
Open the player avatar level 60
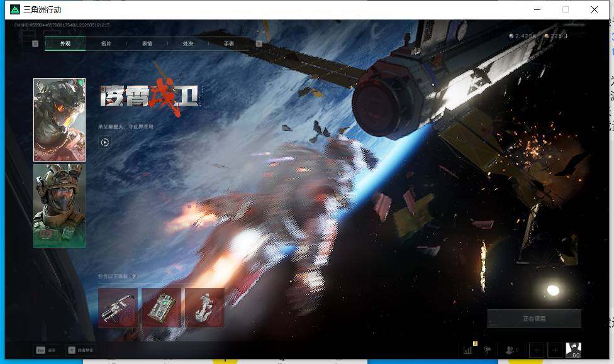[x=573, y=350]
